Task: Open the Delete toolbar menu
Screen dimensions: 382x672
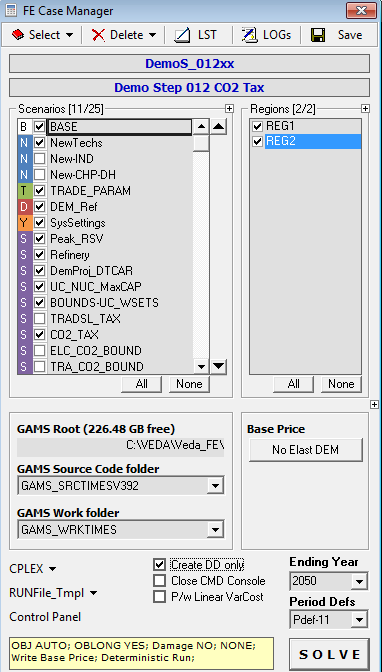Action: pyautogui.click(x=123, y=35)
